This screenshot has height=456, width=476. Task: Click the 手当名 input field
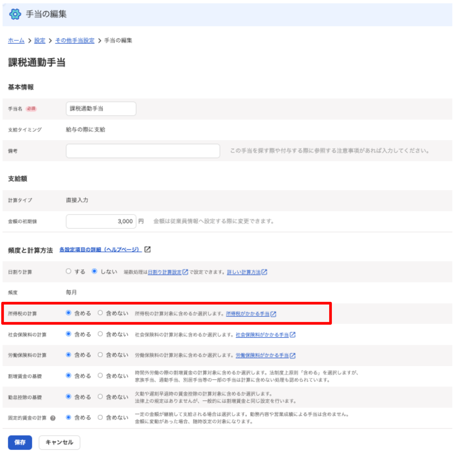[101, 109]
